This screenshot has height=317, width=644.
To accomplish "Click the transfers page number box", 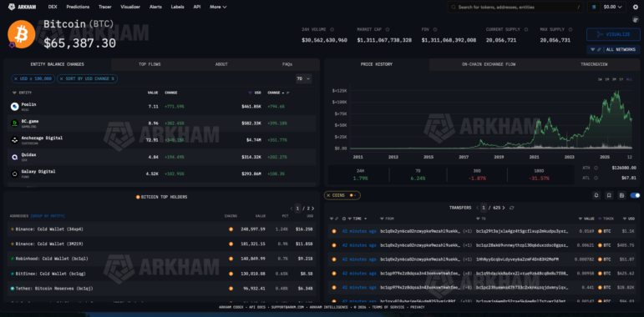I will coord(484,208).
